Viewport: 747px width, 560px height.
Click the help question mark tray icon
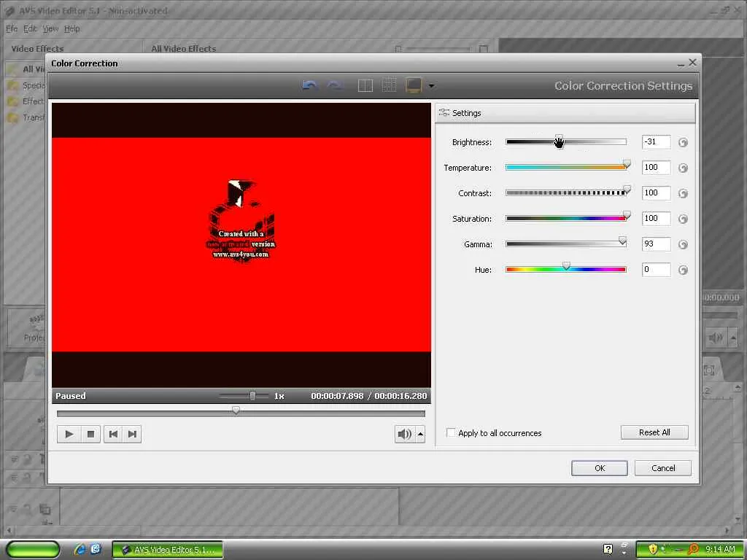608,549
